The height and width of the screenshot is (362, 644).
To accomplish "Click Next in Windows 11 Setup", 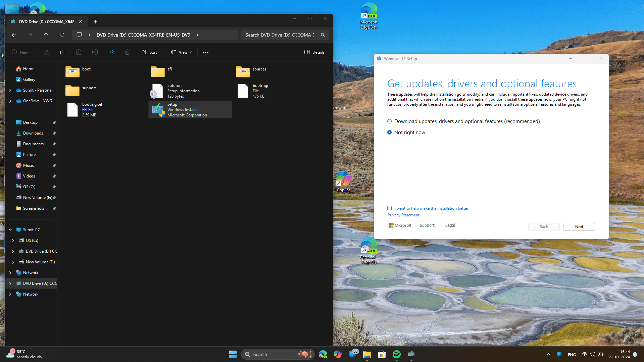I will pyautogui.click(x=579, y=226).
